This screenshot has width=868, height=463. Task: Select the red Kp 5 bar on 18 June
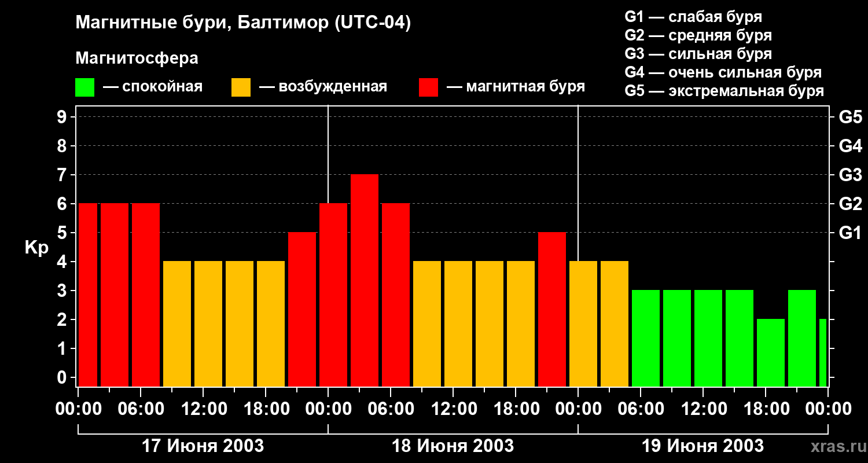[x=552, y=309]
